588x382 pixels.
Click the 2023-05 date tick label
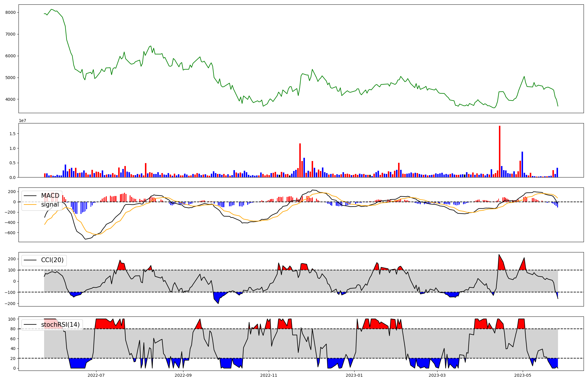click(523, 375)
